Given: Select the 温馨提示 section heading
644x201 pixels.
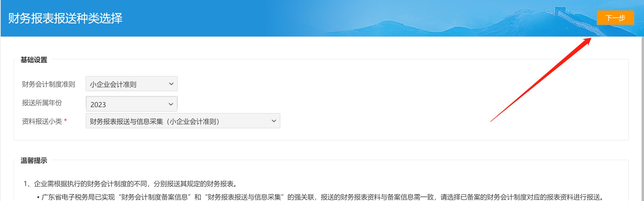Looking at the screenshot, I should (x=34, y=161).
